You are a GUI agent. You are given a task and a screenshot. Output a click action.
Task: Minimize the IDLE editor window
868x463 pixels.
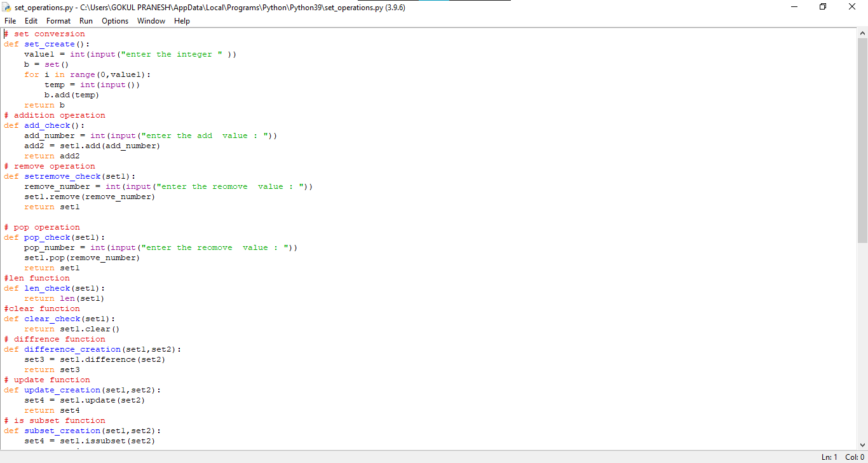tap(794, 7)
